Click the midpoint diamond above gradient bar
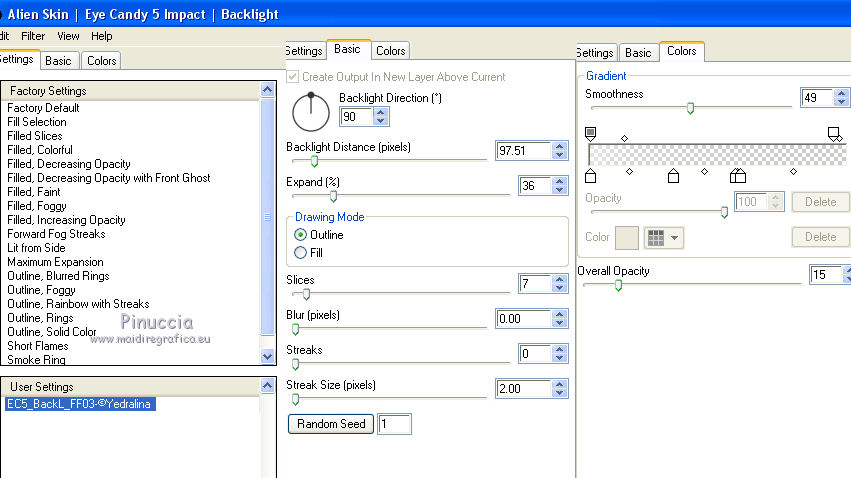This screenshot has width=851, height=478. pyautogui.click(x=624, y=138)
